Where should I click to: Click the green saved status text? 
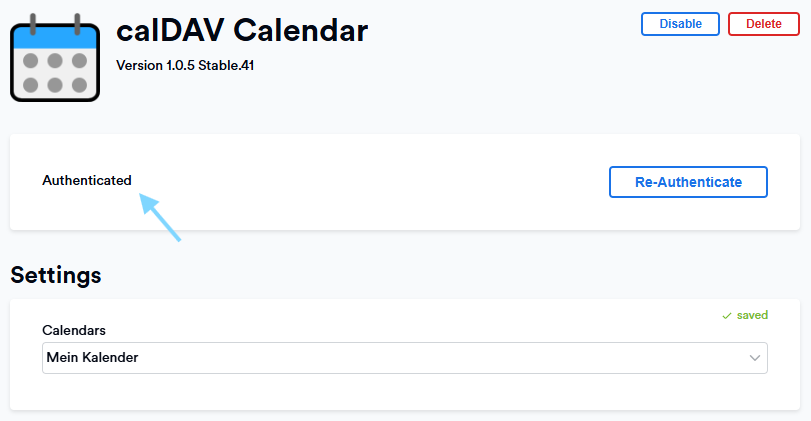point(752,315)
